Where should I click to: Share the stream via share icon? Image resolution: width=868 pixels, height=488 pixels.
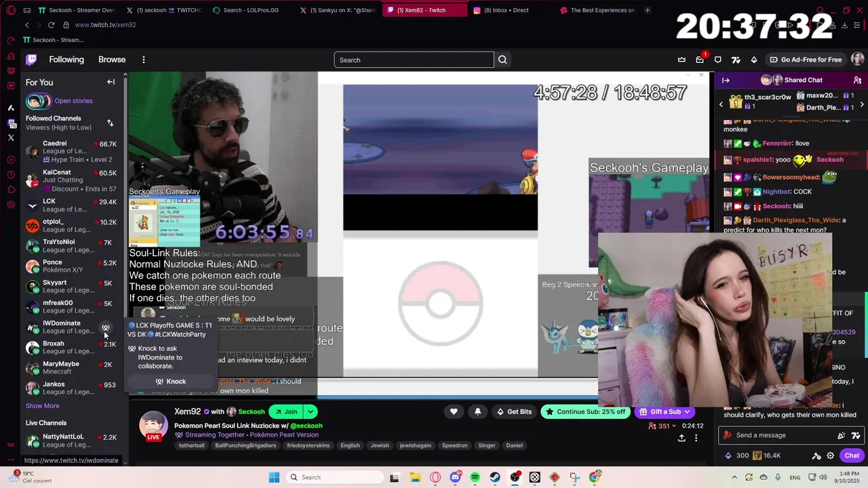pyautogui.click(x=682, y=438)
